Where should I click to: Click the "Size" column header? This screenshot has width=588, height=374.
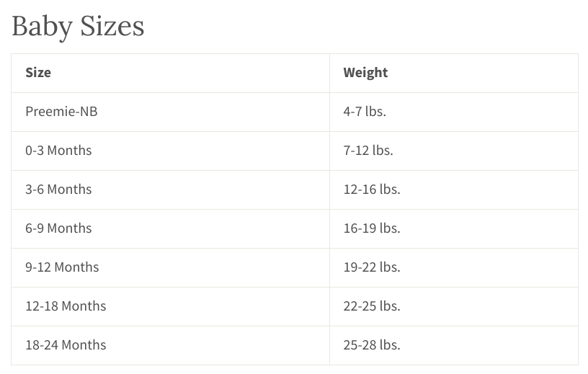pyautogui.click(x=38, y=73)
